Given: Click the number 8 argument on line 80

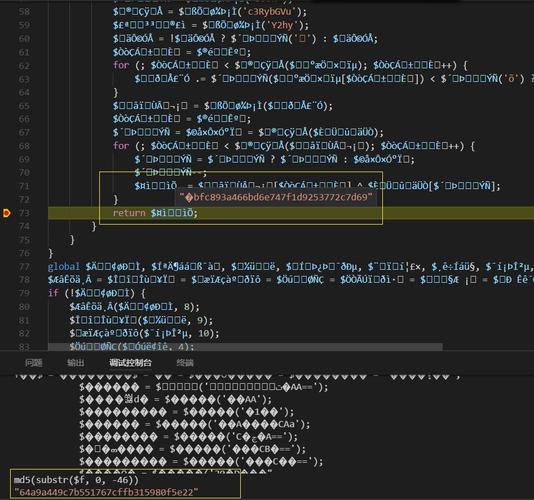Looking at the screenshot, I should (x=186, y=307).
